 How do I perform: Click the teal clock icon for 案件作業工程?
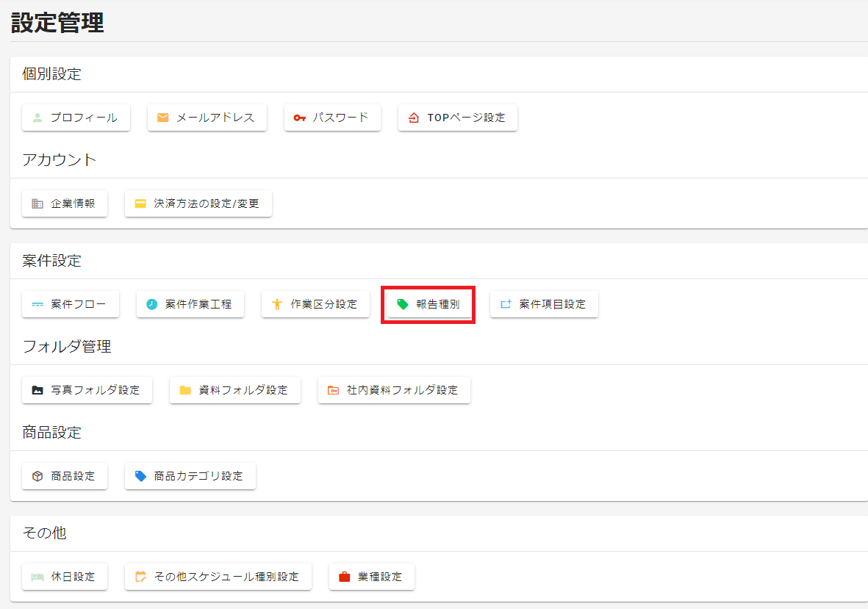point(151,304)
